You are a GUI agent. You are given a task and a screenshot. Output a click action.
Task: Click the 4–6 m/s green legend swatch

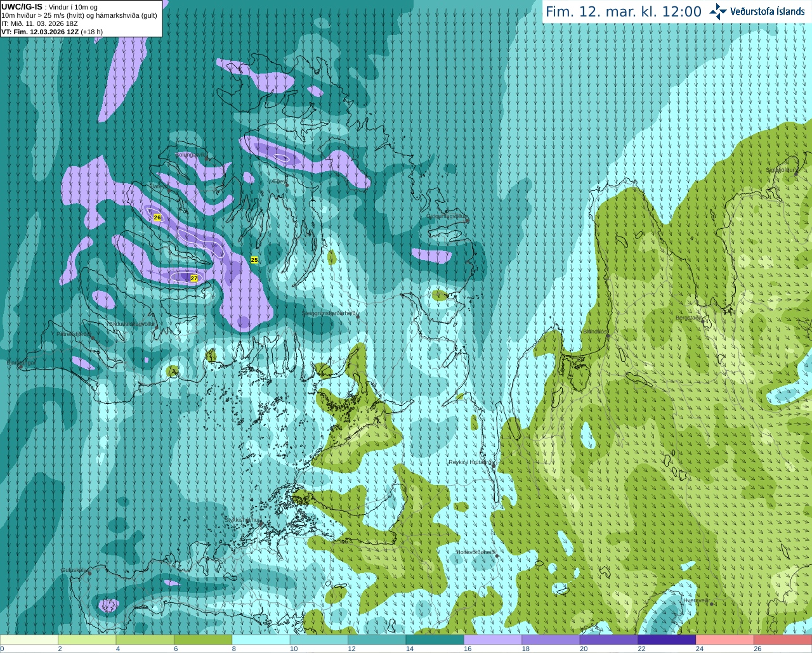[x=145, y=640]
